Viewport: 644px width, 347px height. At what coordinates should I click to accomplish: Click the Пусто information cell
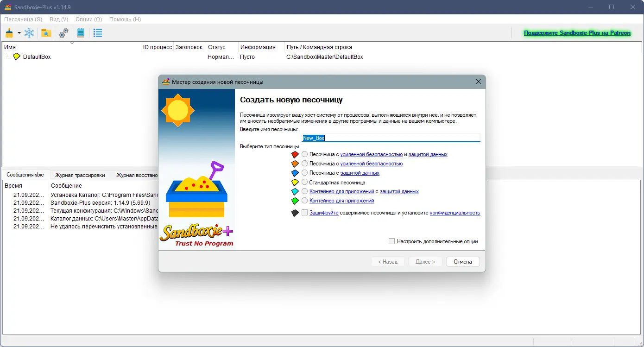(247, 57)
